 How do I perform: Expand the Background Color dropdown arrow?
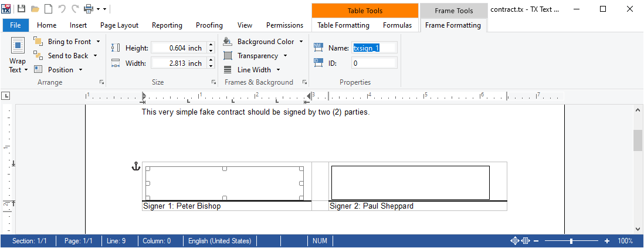pyautogui.click(x=301, y=42)
